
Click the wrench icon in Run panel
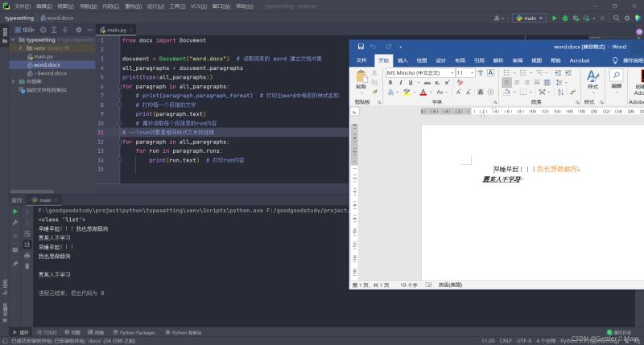[x=14, y=222]
